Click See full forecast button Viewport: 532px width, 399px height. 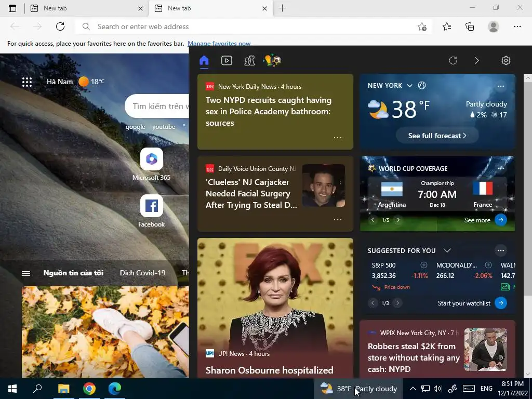click(437, 136)
